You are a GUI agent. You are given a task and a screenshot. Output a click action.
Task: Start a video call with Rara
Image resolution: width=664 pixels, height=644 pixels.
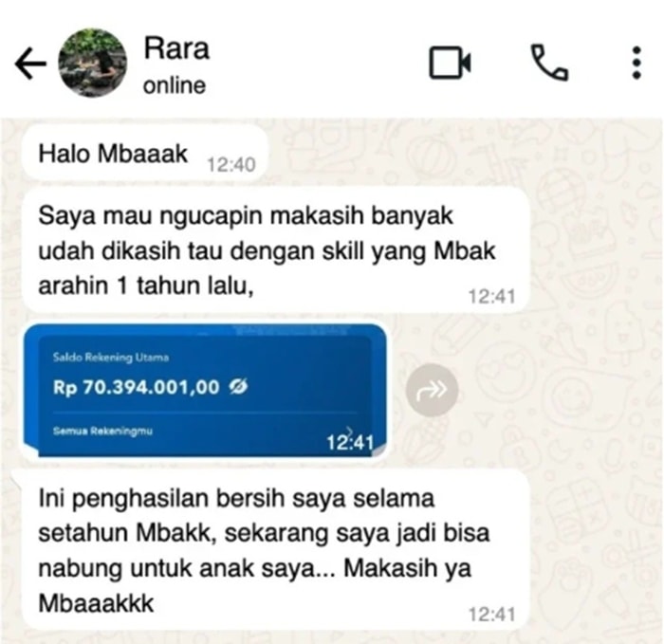451,63
